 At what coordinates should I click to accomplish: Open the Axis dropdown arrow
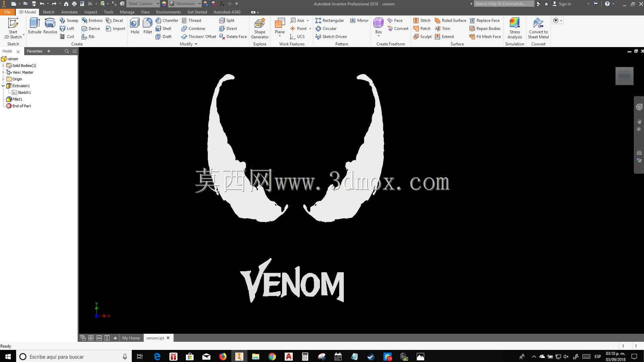[308, 21]
